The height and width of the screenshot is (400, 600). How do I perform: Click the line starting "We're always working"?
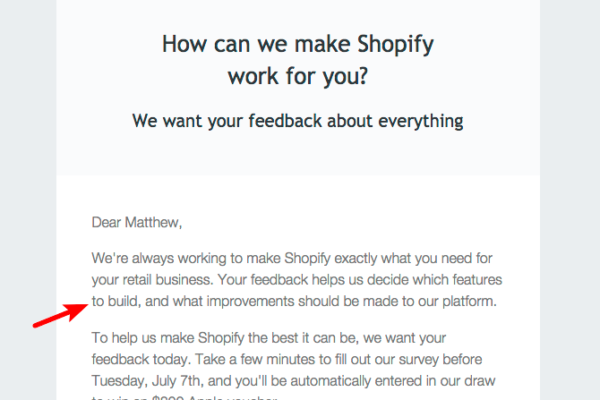click(292, 258)
